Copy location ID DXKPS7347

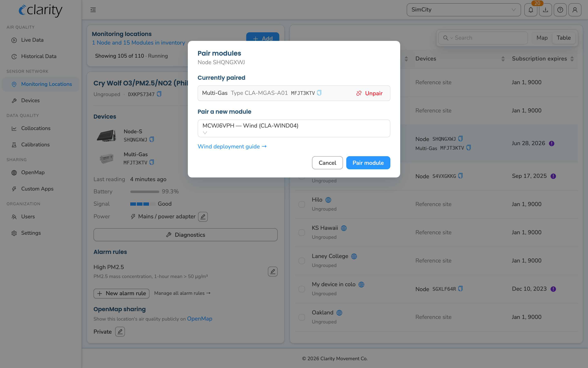[x=159, y=94]
